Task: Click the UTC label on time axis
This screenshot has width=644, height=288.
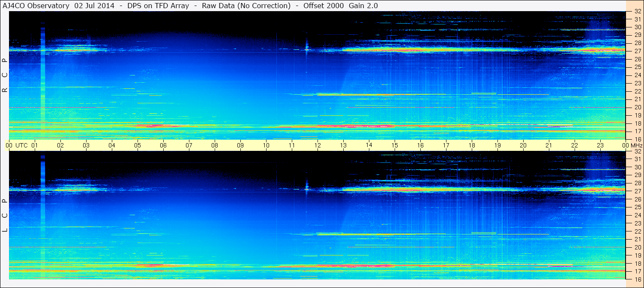Action: click(x=21, y=145)
